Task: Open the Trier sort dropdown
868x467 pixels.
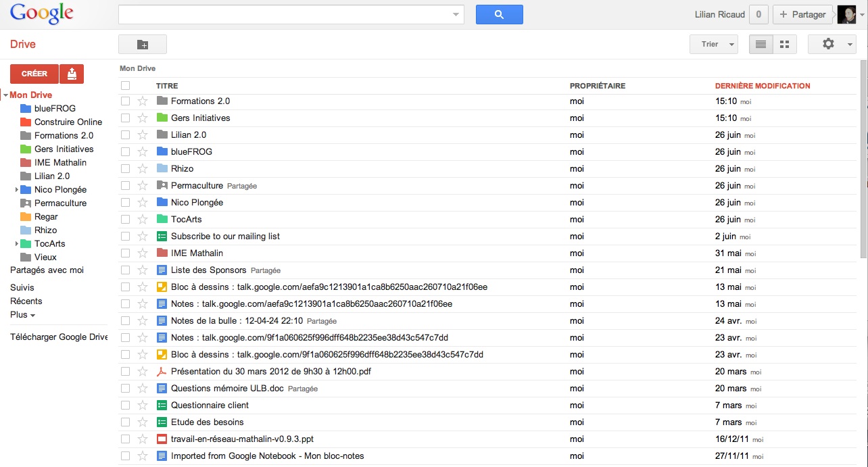Action: click(x=713, y=45)
